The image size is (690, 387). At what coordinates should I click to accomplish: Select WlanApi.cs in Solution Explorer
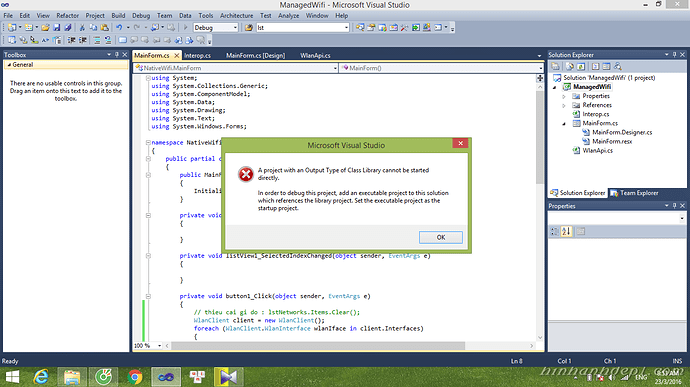pyautogui.click(x=597, y=151)
